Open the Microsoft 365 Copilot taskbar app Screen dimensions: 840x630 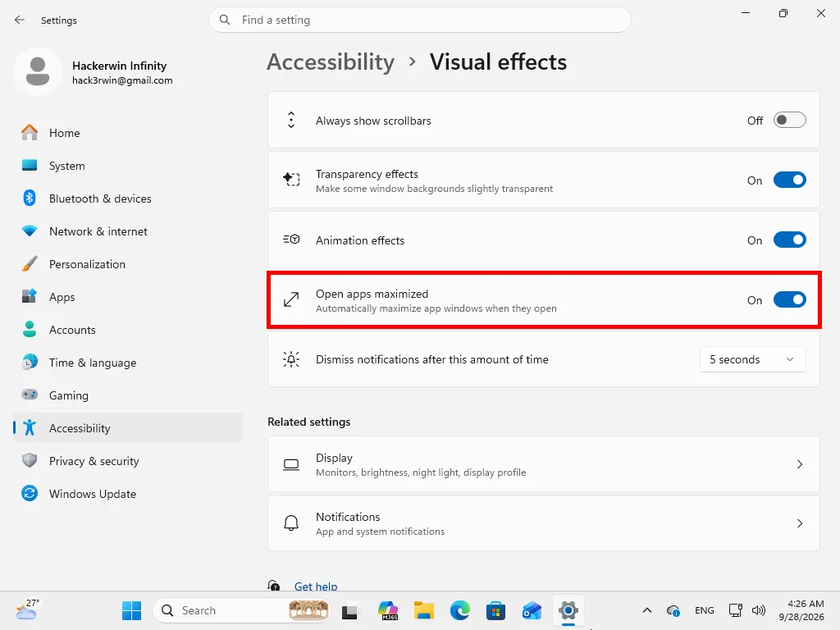(388, 610)
